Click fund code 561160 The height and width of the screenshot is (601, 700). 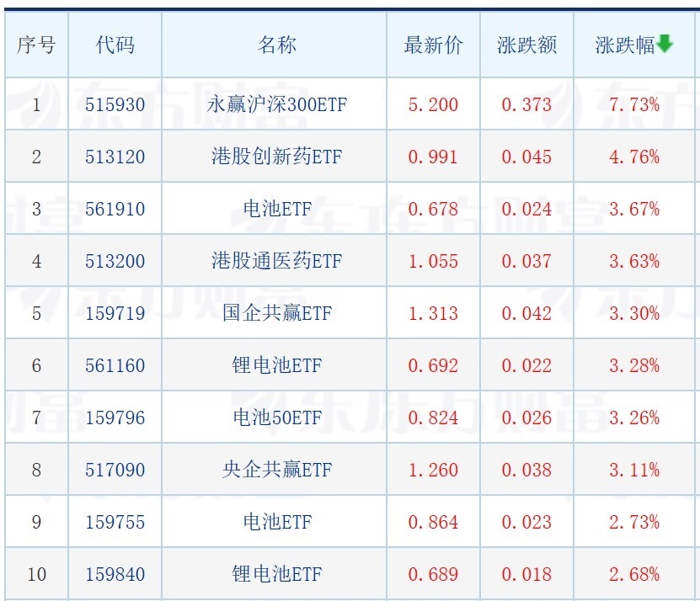pos(115,366)
